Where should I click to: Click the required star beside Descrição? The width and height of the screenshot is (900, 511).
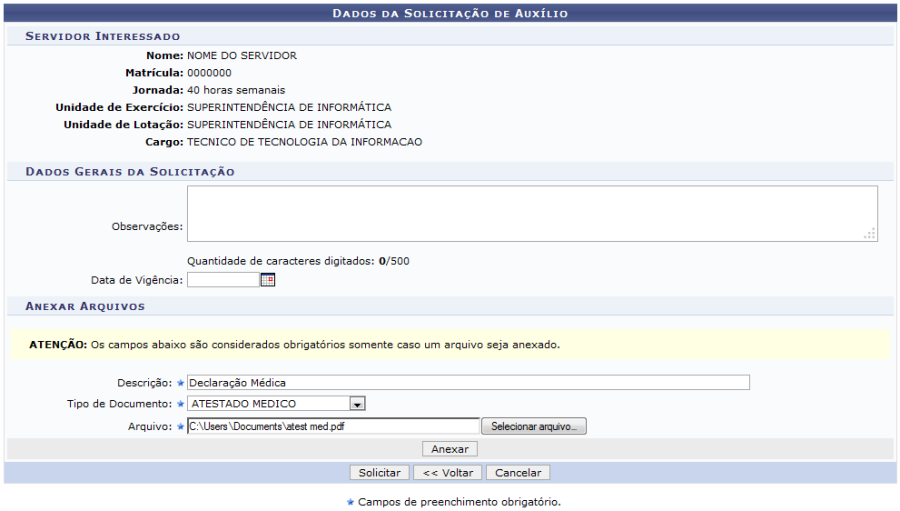181,382
